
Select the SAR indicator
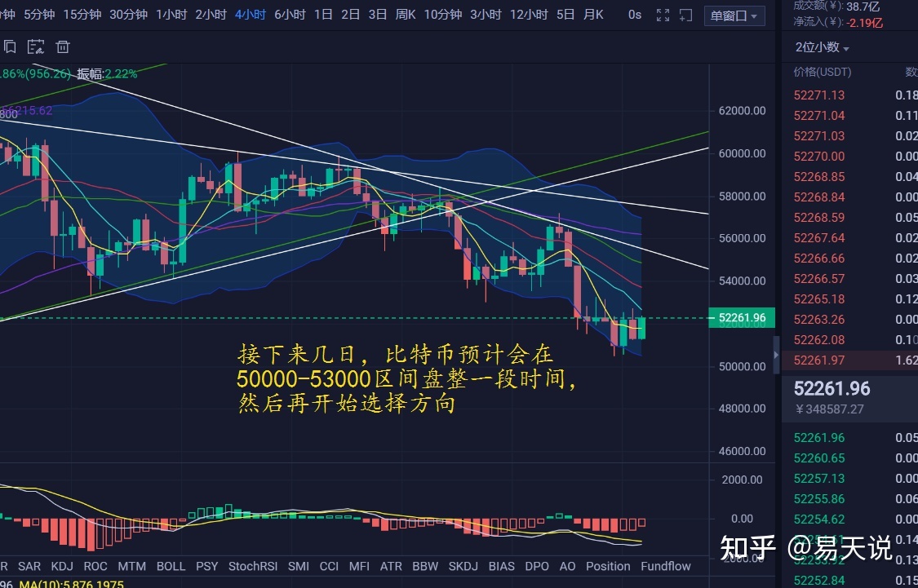pyautogui.click(x=29, y=566)
